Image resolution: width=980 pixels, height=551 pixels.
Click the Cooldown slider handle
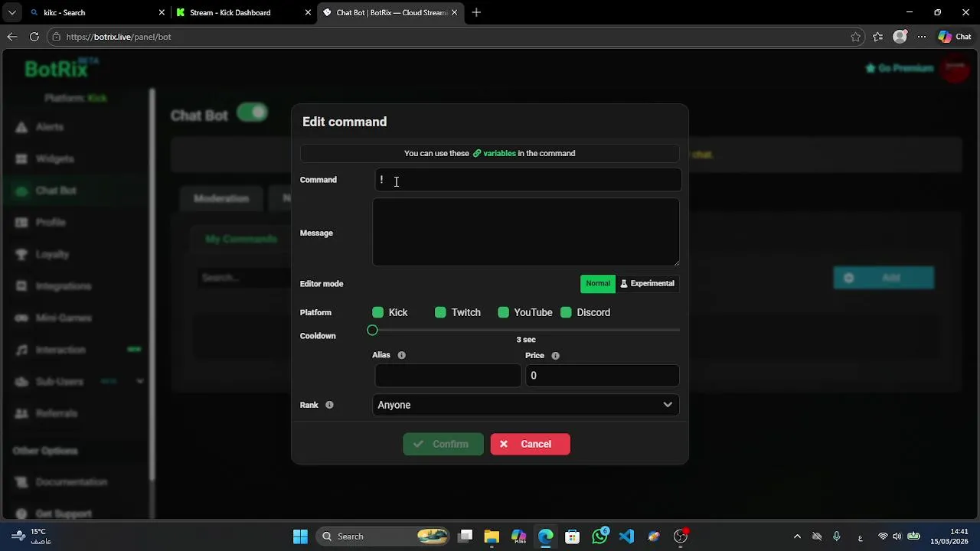pyautogui.click(x=372, y=330)
